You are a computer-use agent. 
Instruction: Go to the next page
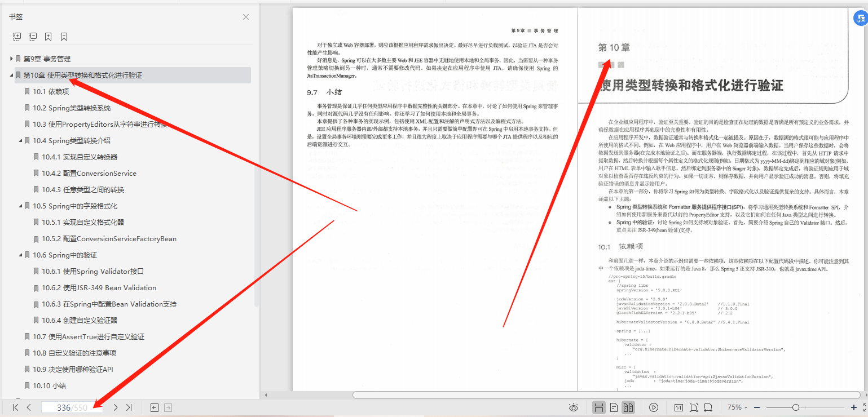(116, 407)
